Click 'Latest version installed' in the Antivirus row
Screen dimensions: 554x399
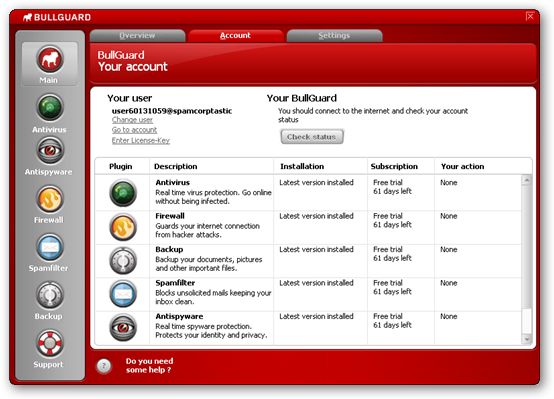pos(316,182)
